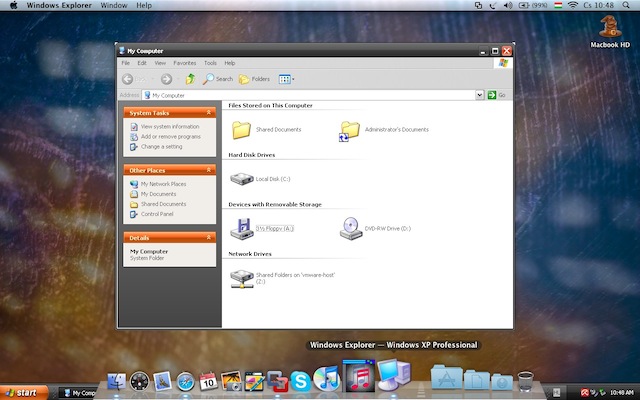Open the Tools menu
This screenshot has width=640, height=400.
click(x=210, y=63)
